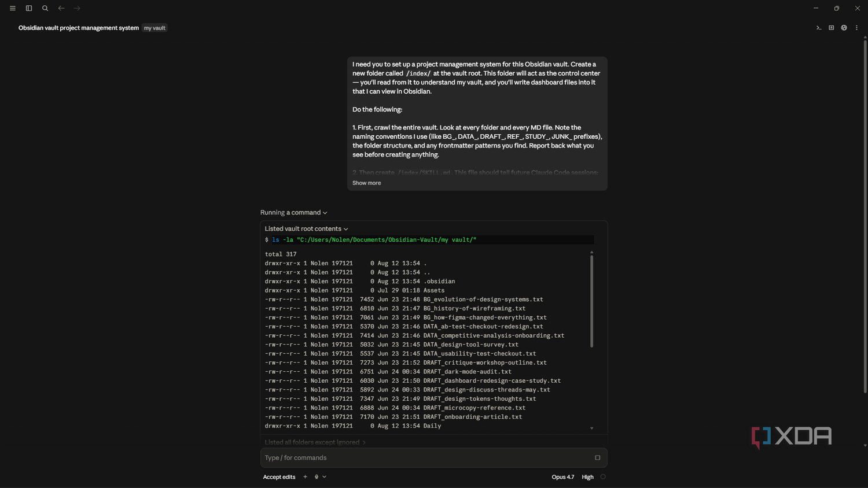Toggle the sidebar panel icon
868x488 pixels.
tap(29, 8)
